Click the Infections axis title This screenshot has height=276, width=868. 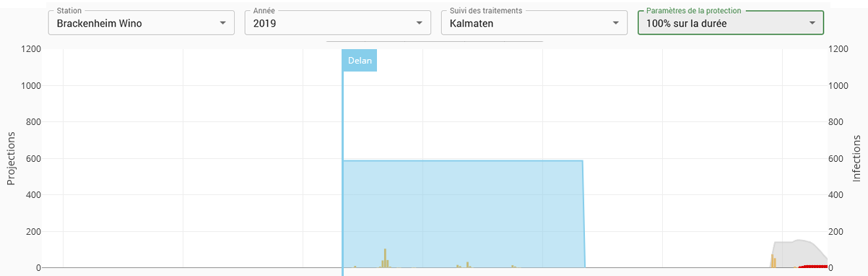(857, 158)
